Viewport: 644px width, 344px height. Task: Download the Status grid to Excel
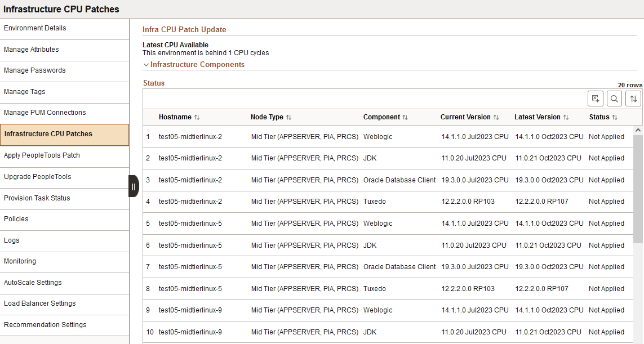pos(596,98)
